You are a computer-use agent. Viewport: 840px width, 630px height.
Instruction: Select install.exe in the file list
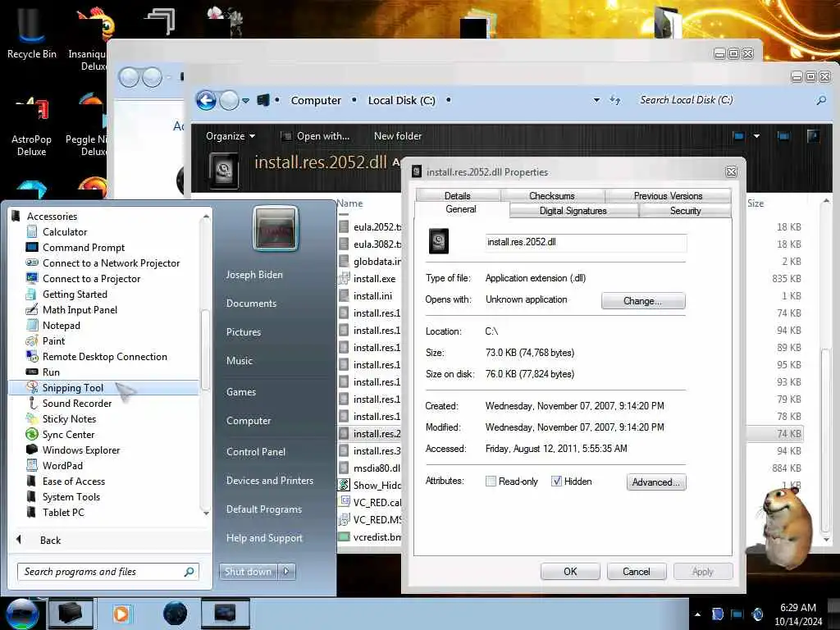(374, 279)
